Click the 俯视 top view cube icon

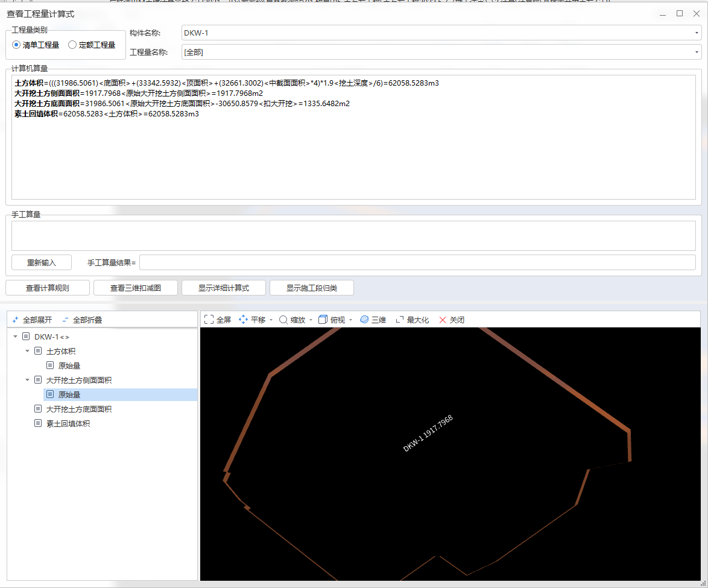[323, 320]
